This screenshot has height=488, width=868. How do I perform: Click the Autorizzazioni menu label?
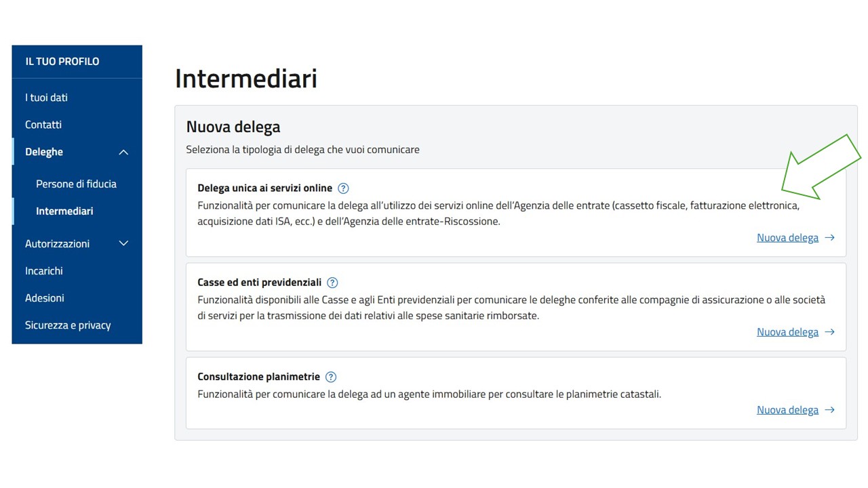coord(57,244)
